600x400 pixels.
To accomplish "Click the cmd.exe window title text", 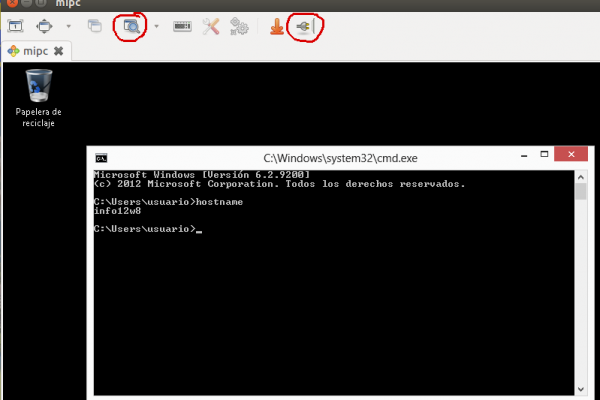I will (x=340, y=158).
